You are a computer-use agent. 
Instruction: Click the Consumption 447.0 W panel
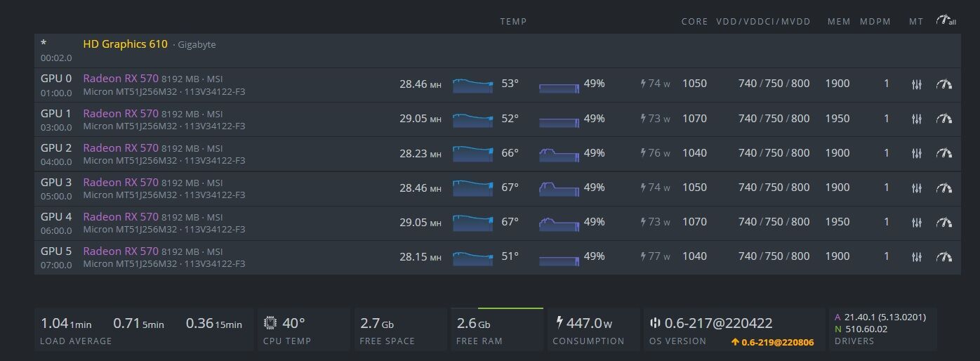[x=593, y=329]
